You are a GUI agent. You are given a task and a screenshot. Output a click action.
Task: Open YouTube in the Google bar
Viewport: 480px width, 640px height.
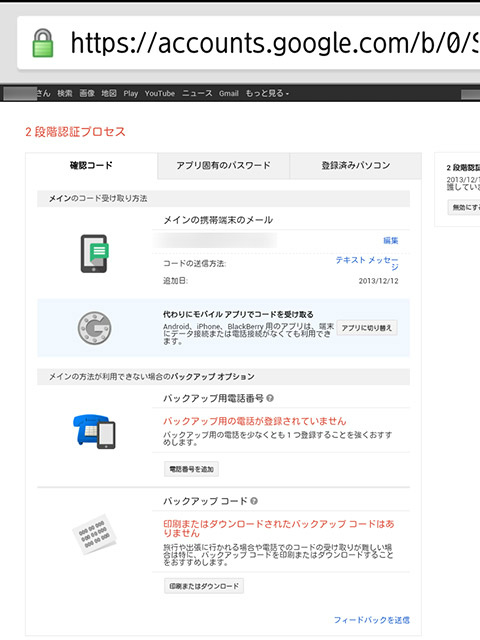[160, 93]
